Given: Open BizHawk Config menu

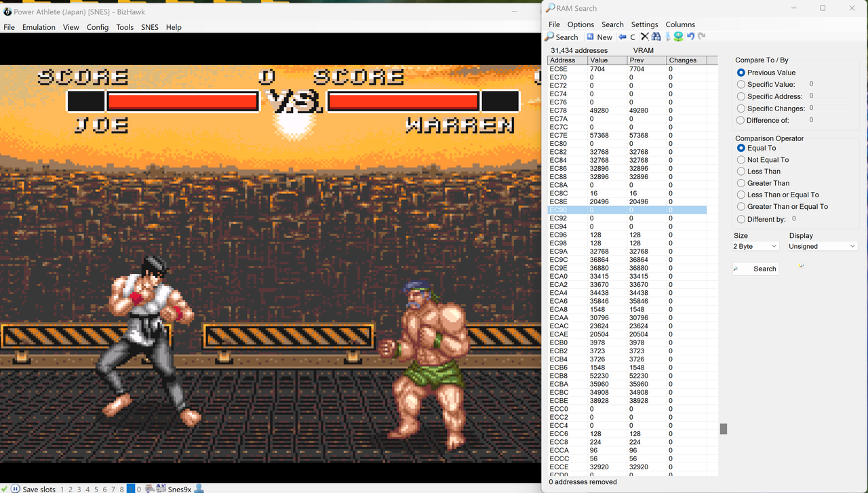Looking at the screenshot, I should [98, 27].
